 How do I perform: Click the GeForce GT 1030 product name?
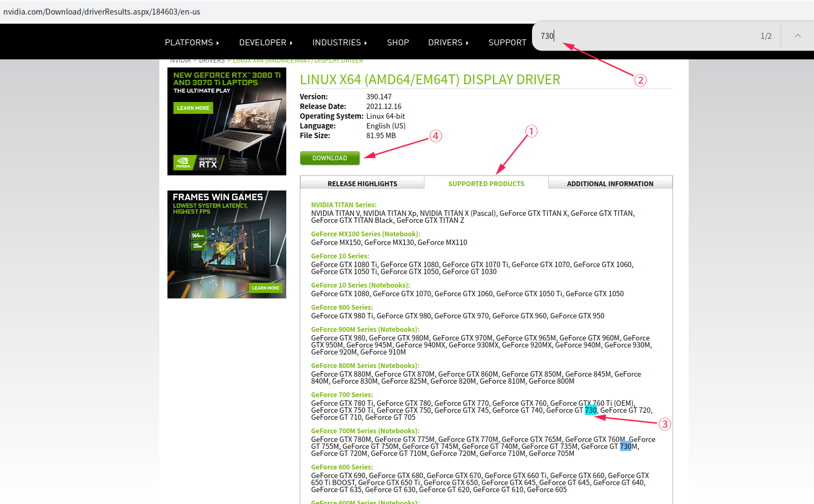tap(469, 271)
